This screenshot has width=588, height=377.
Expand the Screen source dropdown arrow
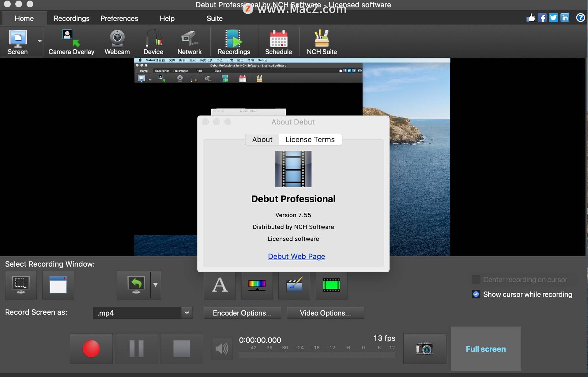point(40,41)
